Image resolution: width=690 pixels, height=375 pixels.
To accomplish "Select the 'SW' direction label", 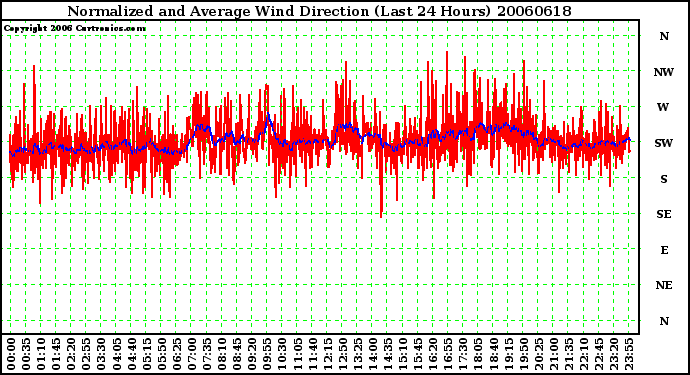I will coord(664,143).
